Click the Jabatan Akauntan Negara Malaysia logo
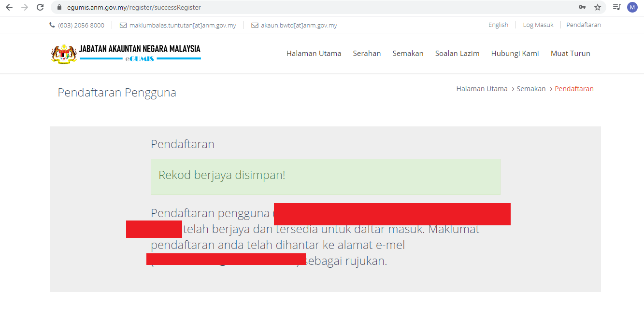 (x=126, y=53)
